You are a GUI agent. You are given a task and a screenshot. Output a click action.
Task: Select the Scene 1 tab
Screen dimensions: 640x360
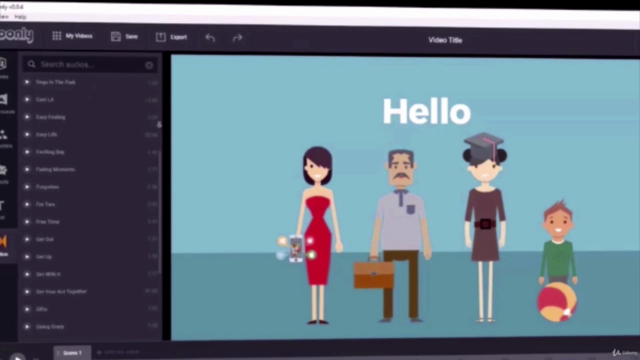[72, 353]
